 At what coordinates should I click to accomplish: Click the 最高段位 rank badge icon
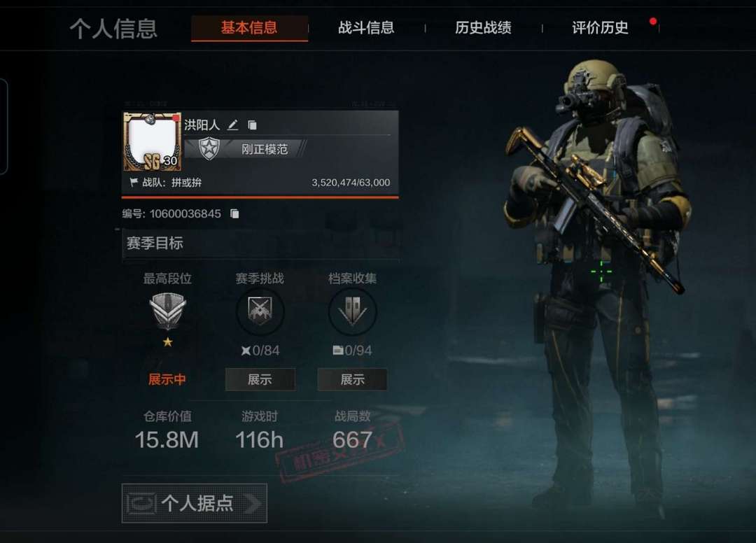tap(167, 311)
